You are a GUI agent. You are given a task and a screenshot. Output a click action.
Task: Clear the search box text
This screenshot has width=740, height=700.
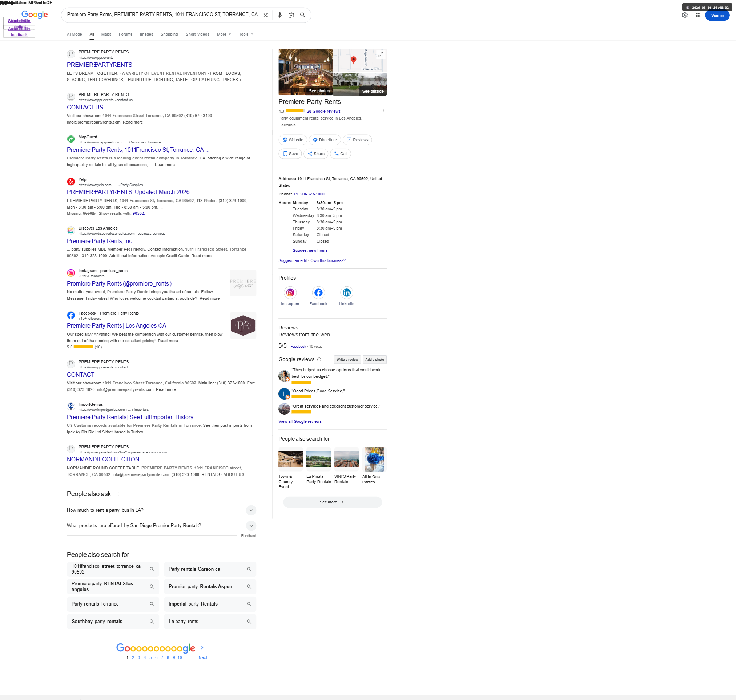266,15
